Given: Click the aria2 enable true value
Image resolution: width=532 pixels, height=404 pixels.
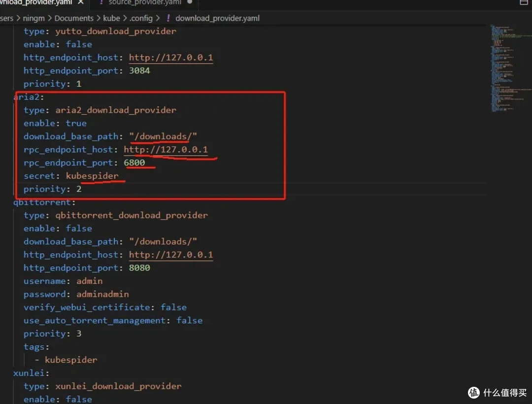Looking at the screenshot, I should click(76, 124).
